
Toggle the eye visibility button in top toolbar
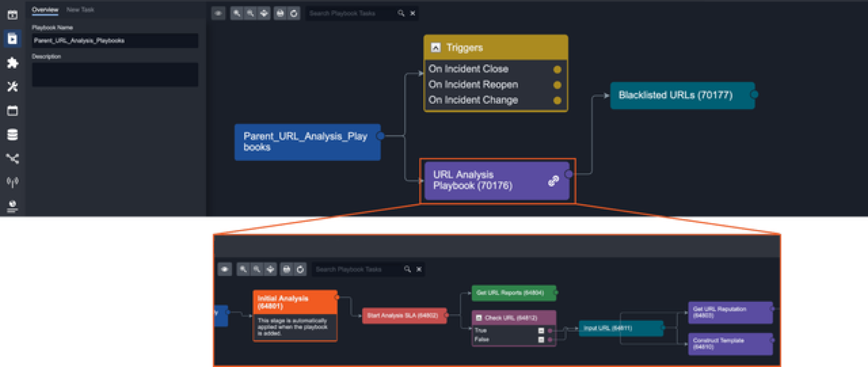(x=218, y=13)
